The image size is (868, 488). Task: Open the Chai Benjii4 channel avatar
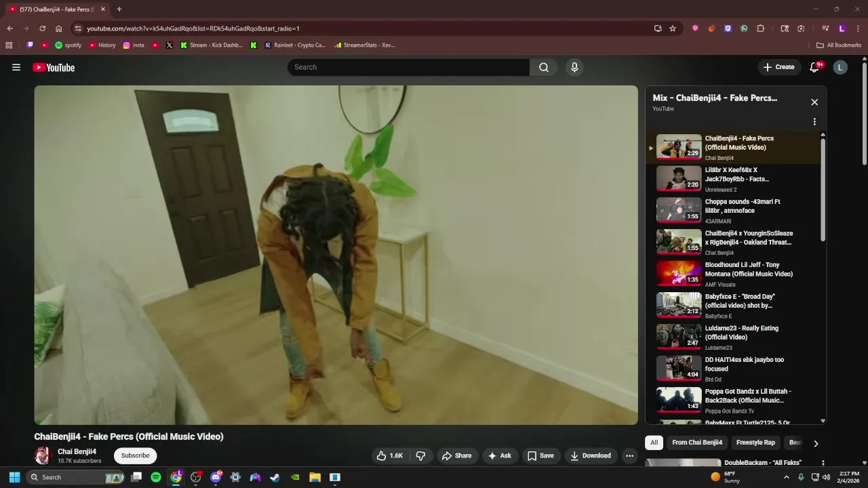pos(43,455)
